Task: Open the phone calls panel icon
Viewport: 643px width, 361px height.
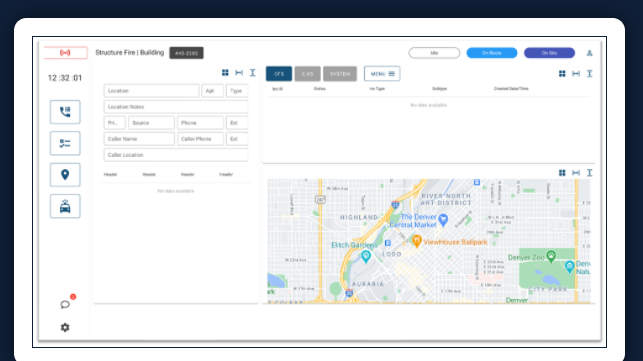Action: pos(65,112)
